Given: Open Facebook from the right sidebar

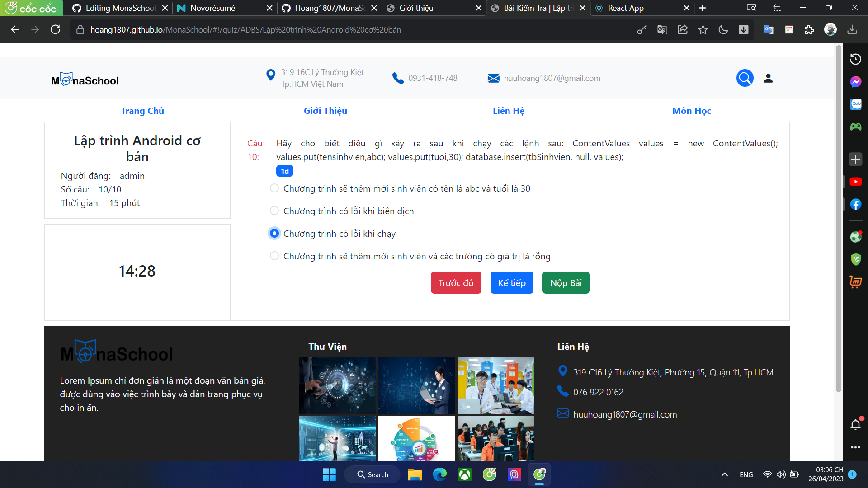Looking at the screenshot, I should click(x=855, y=204).
